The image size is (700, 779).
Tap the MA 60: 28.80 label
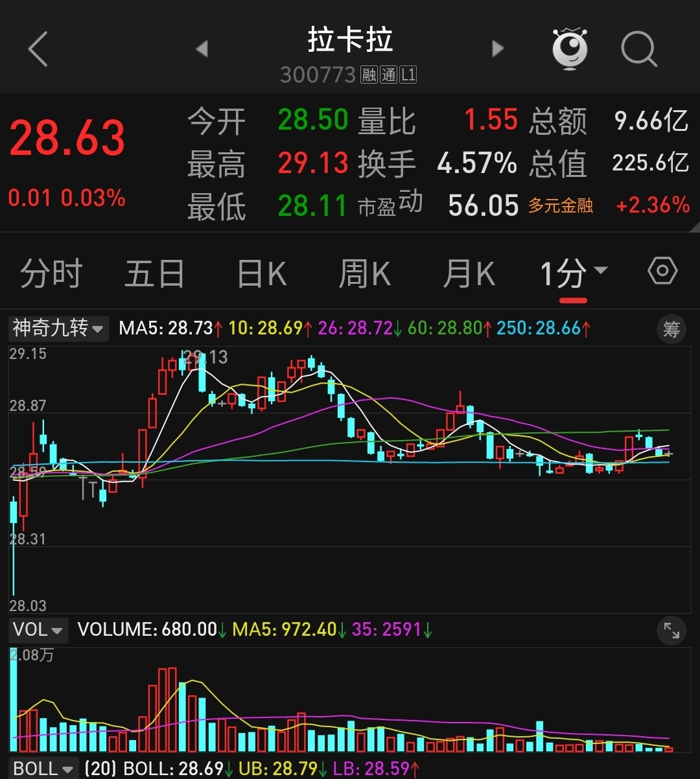coord(449,328)
